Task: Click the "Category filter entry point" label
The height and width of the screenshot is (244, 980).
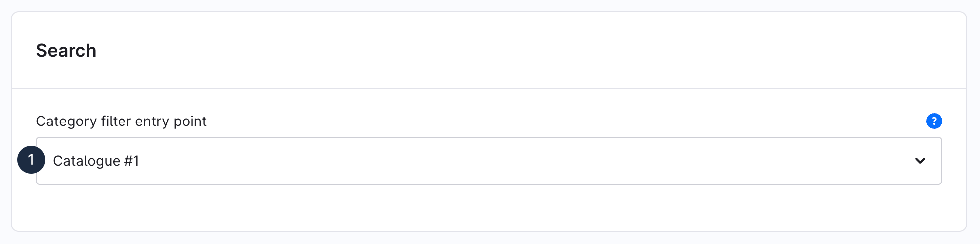Action: (x=121, y=121)
